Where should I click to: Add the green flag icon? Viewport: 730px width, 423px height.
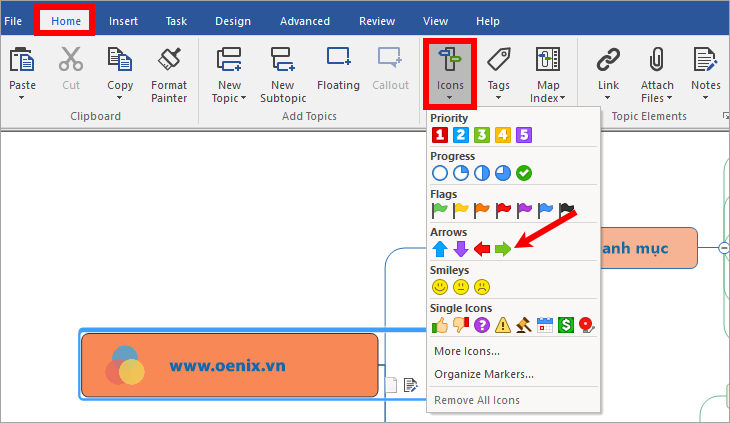click(x=439, y=211)
